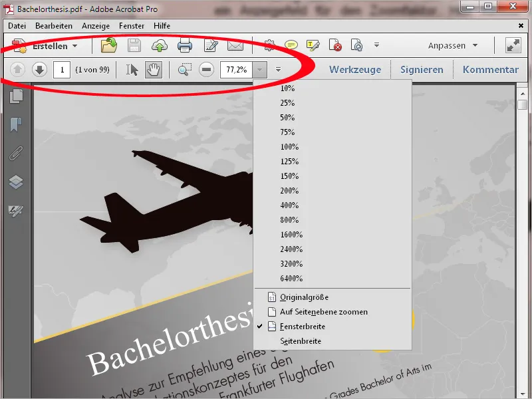Viewport: 532px width, 399px height.
Task: Toggle the checked Fensterbreite option
Action: (x=332, y=327)
